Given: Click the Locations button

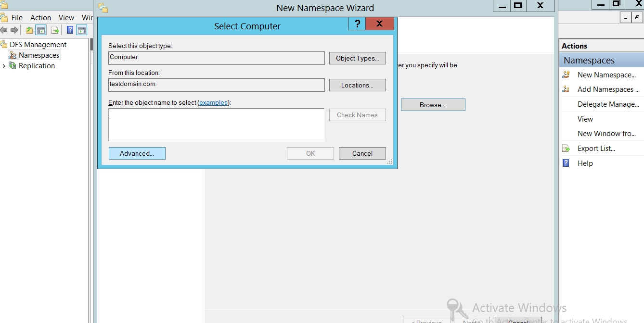Looking at the screenshot, I should [x=357, y=85].
